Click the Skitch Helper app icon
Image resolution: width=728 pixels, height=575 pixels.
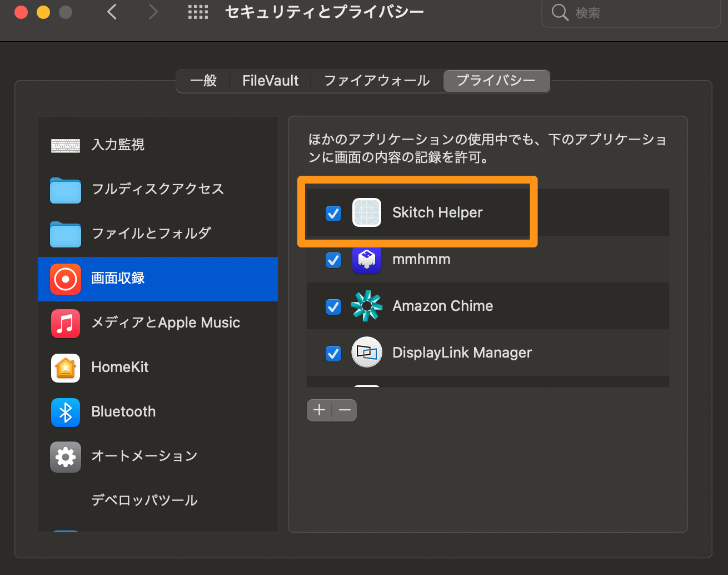[x=367, y=212]
